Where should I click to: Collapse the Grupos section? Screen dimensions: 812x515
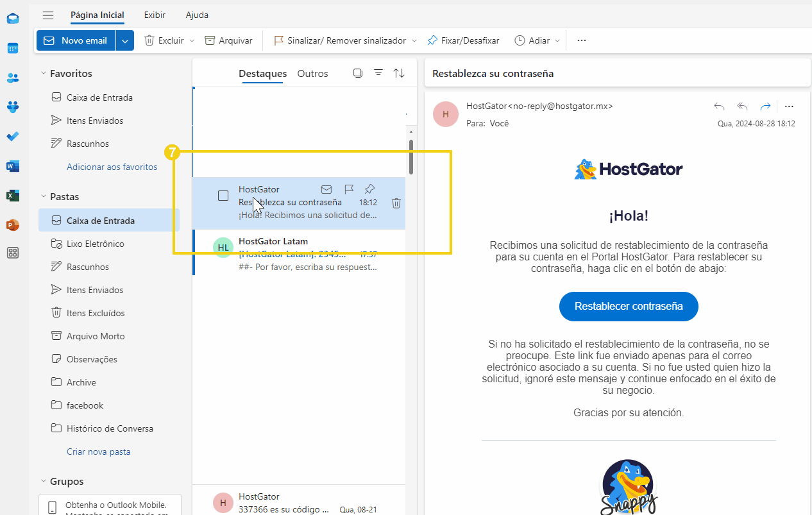44,482
